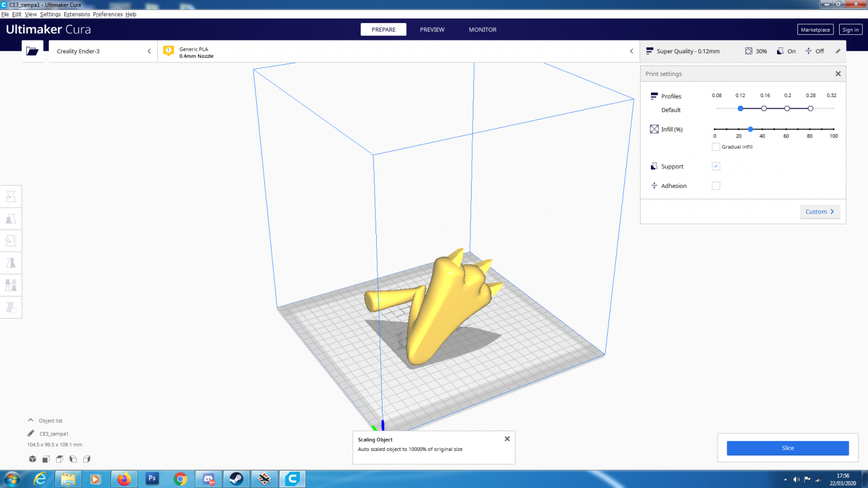Select the Support Blocker tool
The width and height of the screenshot is (868, 488).
10,307
